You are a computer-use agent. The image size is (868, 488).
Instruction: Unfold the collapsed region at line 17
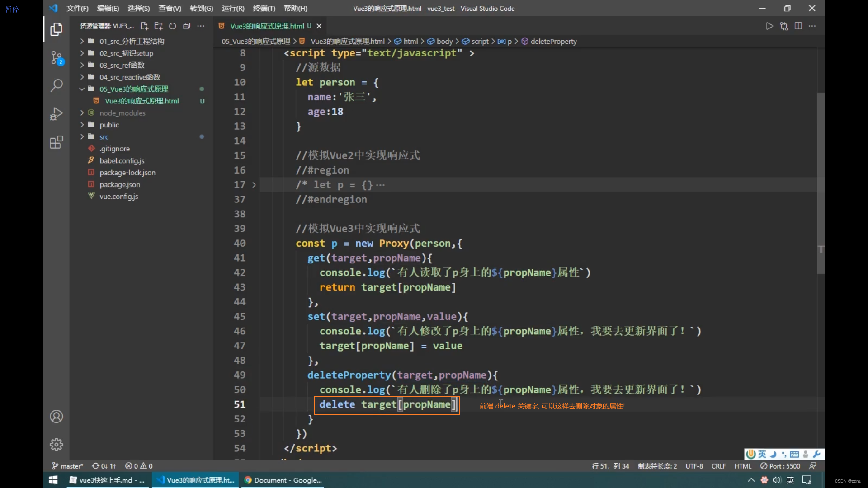[x=254, y=185]
